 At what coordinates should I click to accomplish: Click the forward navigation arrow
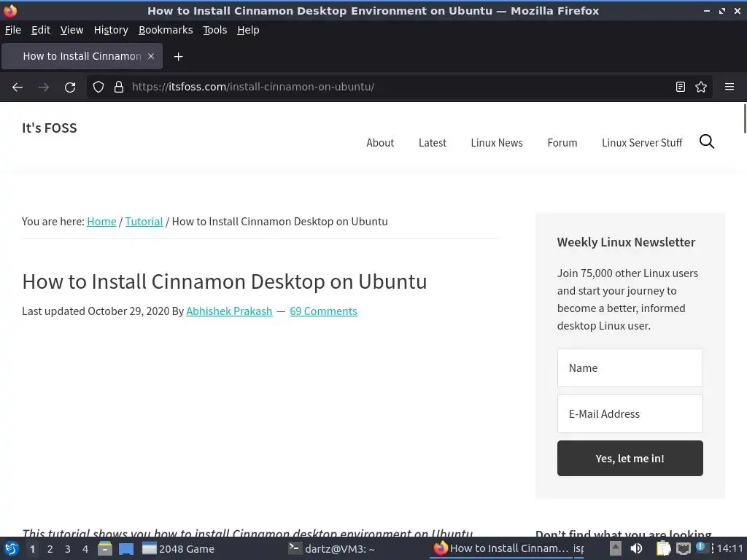click(44, 87)
